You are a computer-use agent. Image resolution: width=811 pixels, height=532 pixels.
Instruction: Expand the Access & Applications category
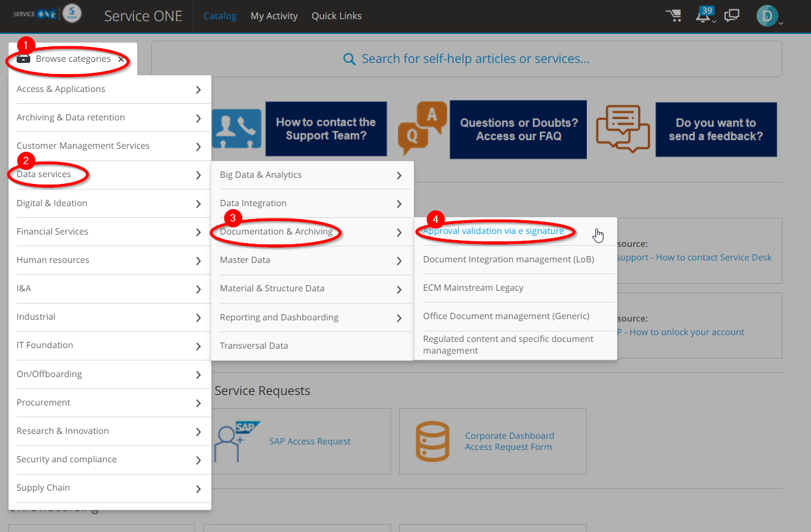pyautogui.click(x=198, y=89)
